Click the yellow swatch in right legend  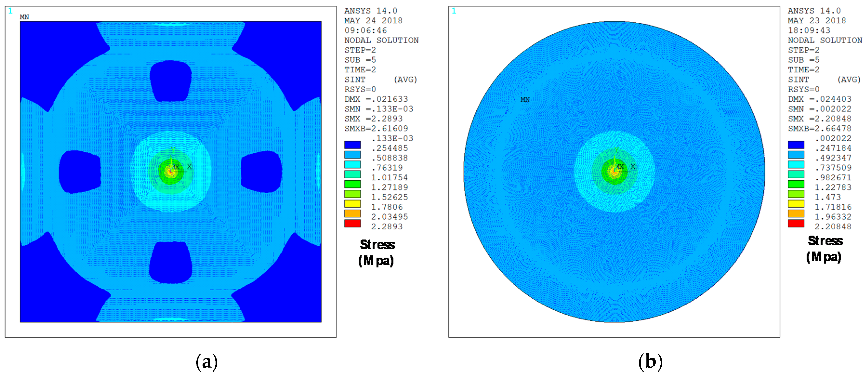[796, 204]
